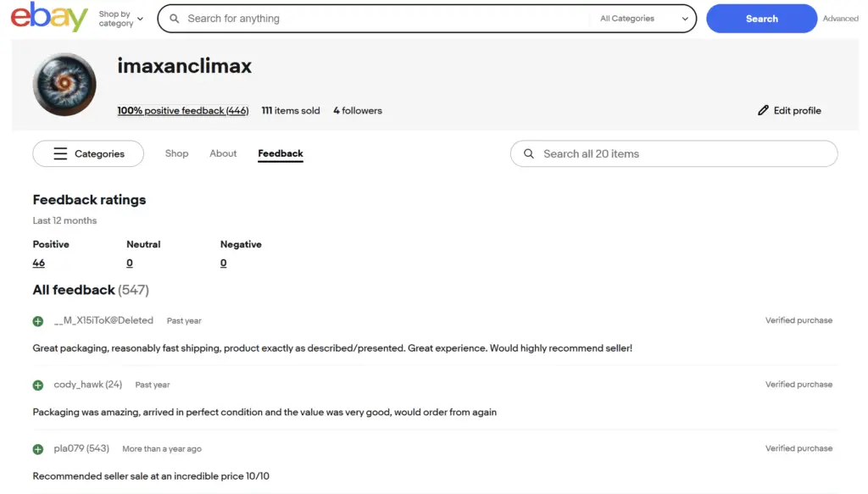Click the Search all 20 items field

click(678, 154)
